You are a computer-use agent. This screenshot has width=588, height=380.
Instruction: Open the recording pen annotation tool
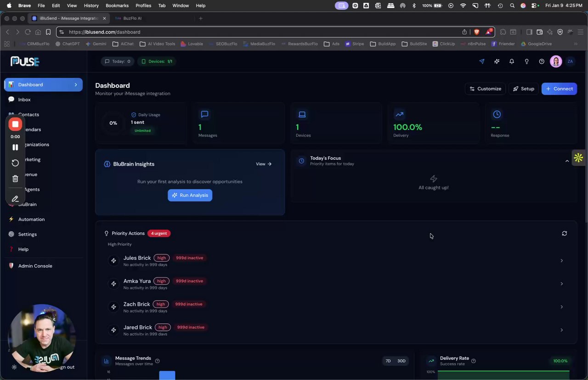click(x=15, y=199)
